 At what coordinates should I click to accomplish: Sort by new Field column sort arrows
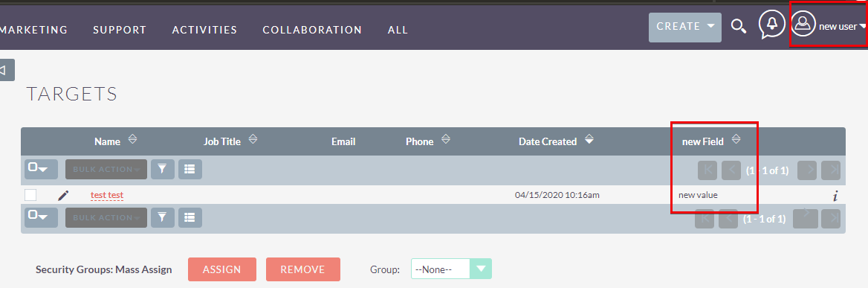point(736,140)
